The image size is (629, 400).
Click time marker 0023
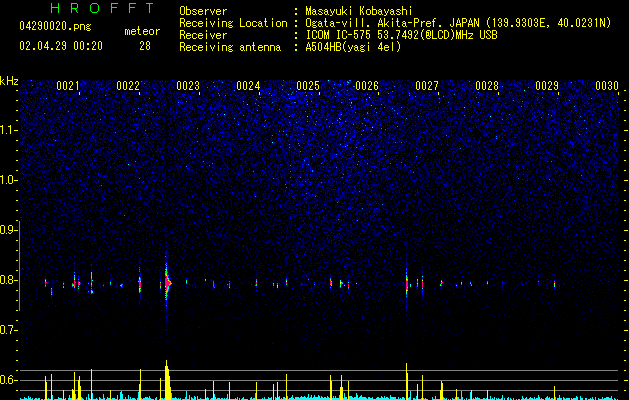coord(188,86)
